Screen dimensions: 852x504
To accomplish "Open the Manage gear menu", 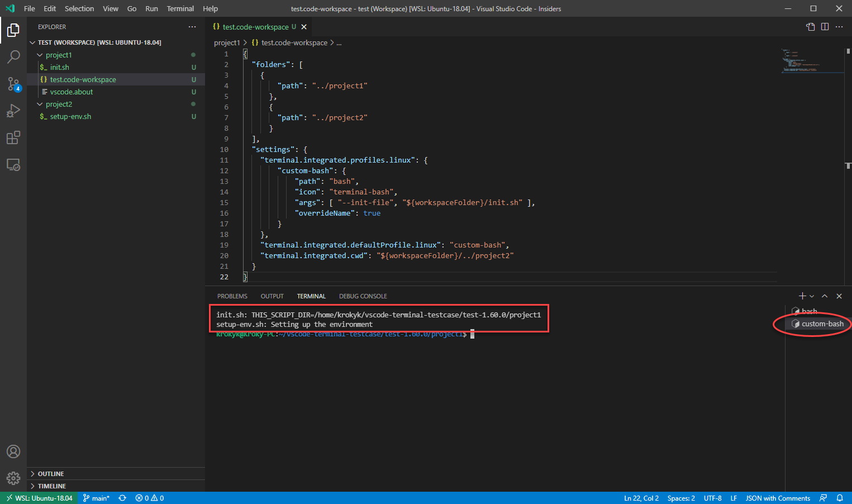I will (13, 478).
